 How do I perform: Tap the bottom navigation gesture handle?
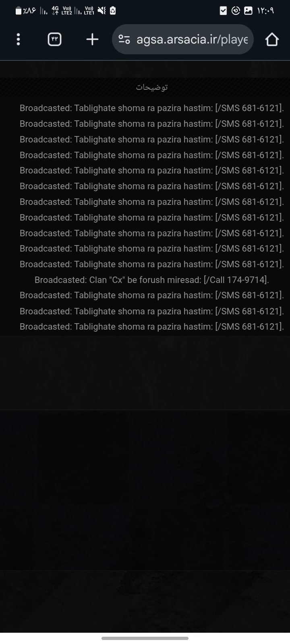click(145, 638)
